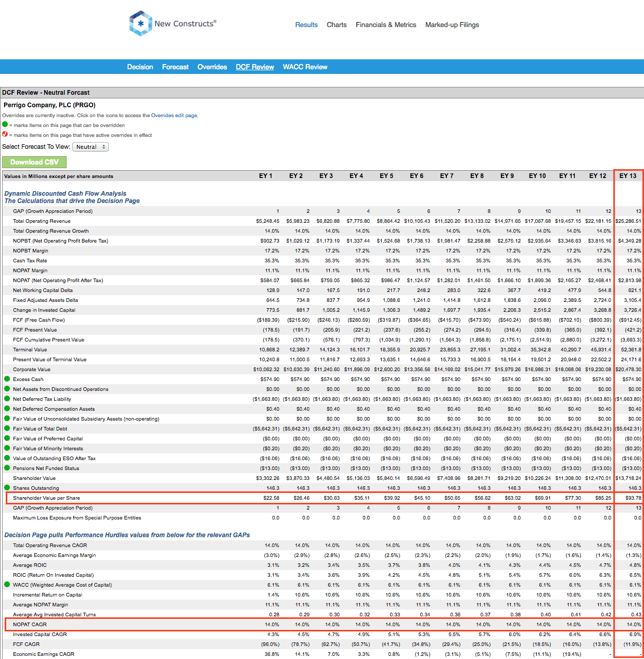Click green dot beside Fair Value of Minority Interests
This screenshot has width=644, height=659.
tap(7, 448)
